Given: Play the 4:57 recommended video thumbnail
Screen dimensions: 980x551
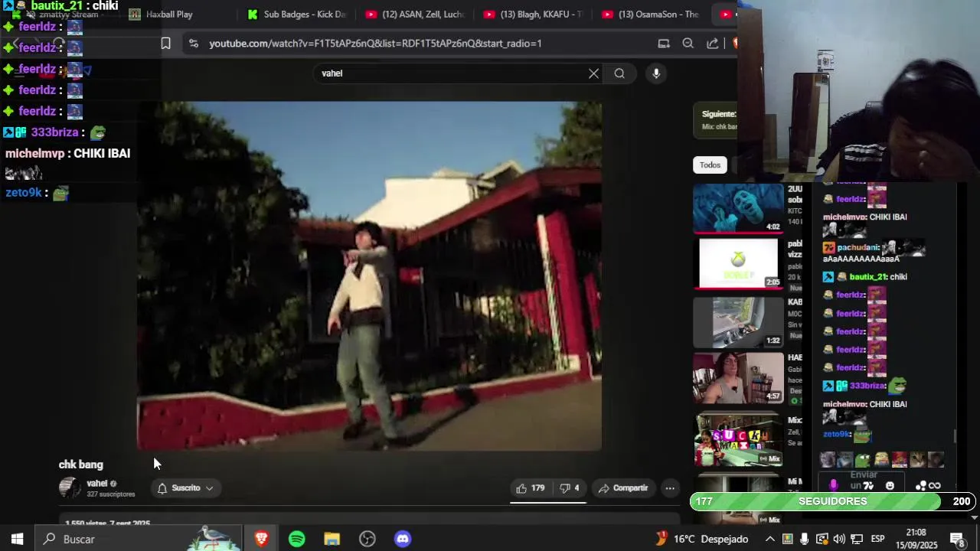Looking at the screenshot, I should (x=738, y=378).
